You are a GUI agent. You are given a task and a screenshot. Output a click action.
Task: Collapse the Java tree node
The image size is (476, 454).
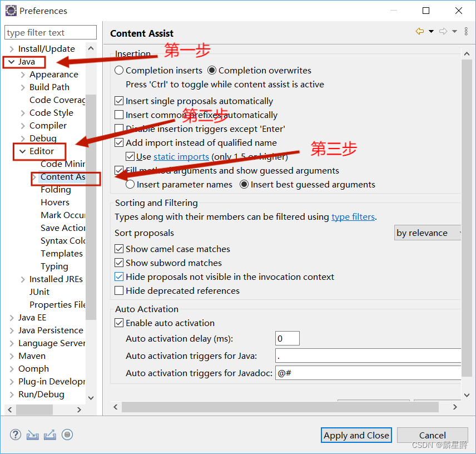click(x=12, y=62)
